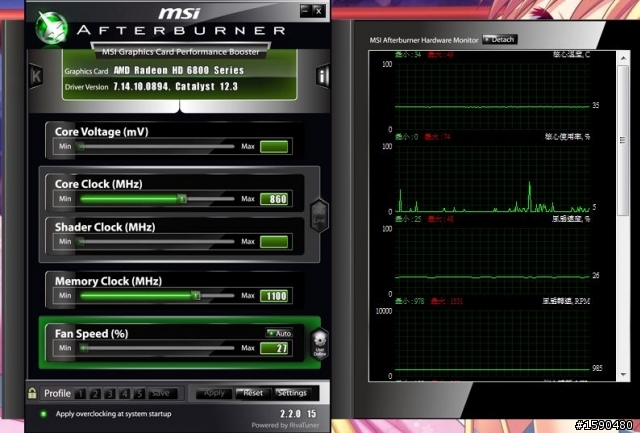Image resolution: width=640 pixels, height=433 pixels.
Task: Click the fan User Define gear icon
Action: 319,344
